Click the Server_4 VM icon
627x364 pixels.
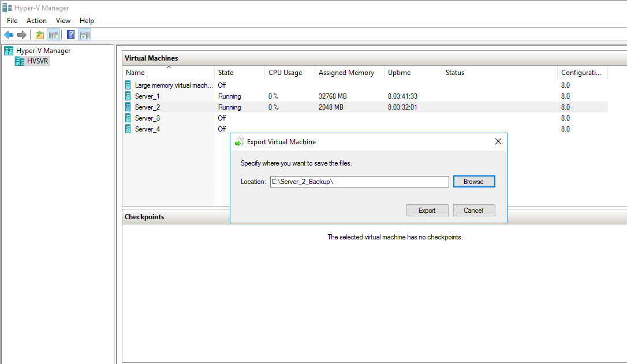[128, 129]
